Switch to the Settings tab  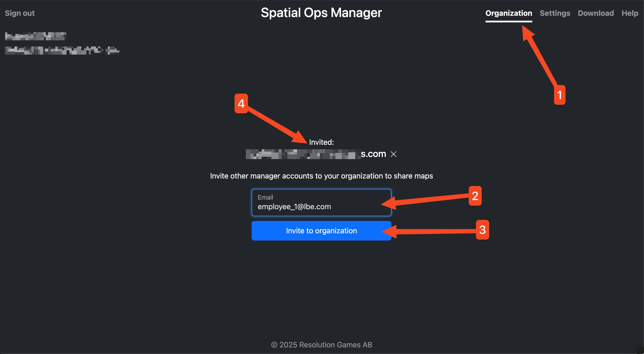555,13
